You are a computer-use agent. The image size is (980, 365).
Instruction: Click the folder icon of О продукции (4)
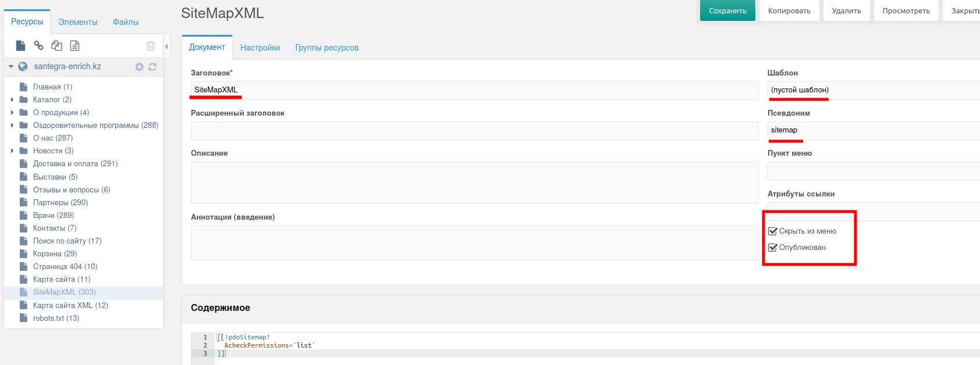click(23, 112)
